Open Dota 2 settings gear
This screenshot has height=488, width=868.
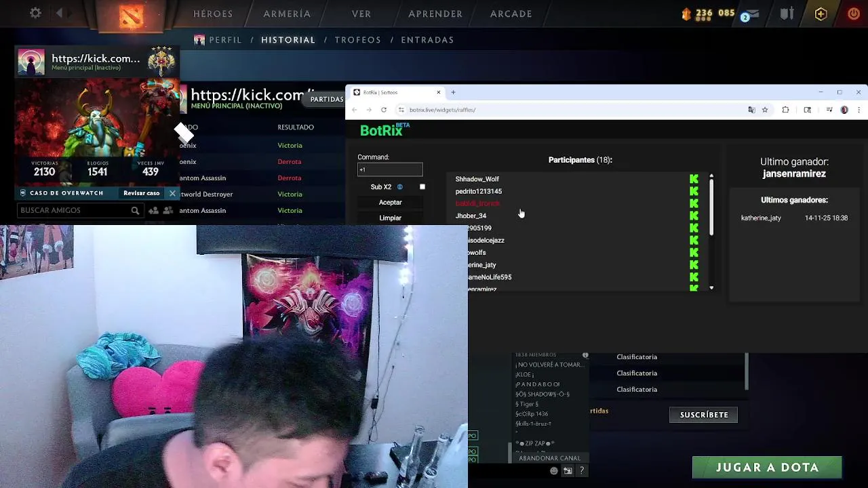pyautogui.click(x=35, y=13)
